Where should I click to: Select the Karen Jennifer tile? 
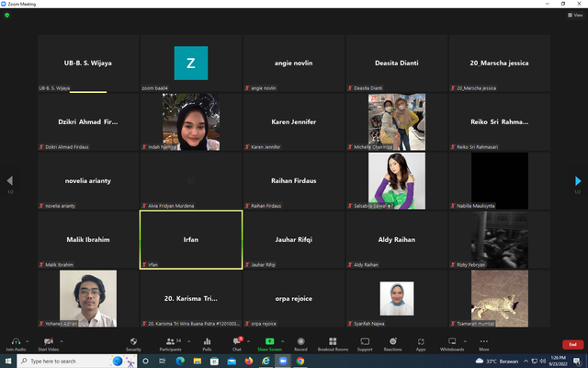(294, 122)
